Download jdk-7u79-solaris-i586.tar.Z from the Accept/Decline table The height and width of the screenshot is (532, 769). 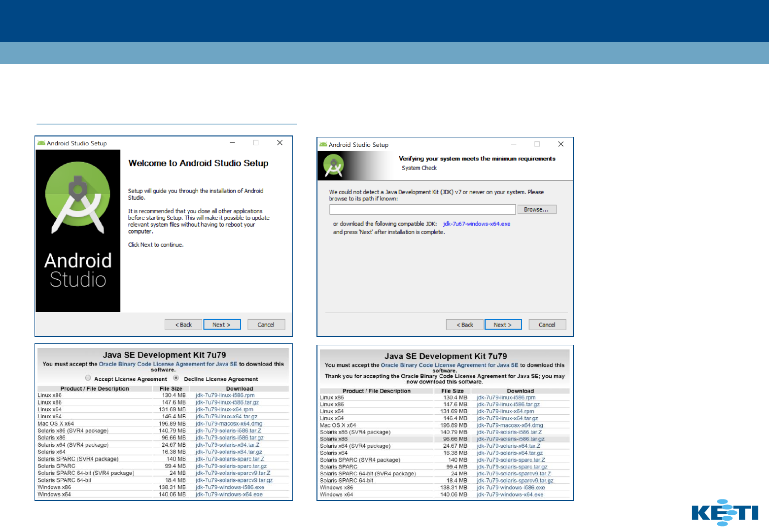click(229, 431)
